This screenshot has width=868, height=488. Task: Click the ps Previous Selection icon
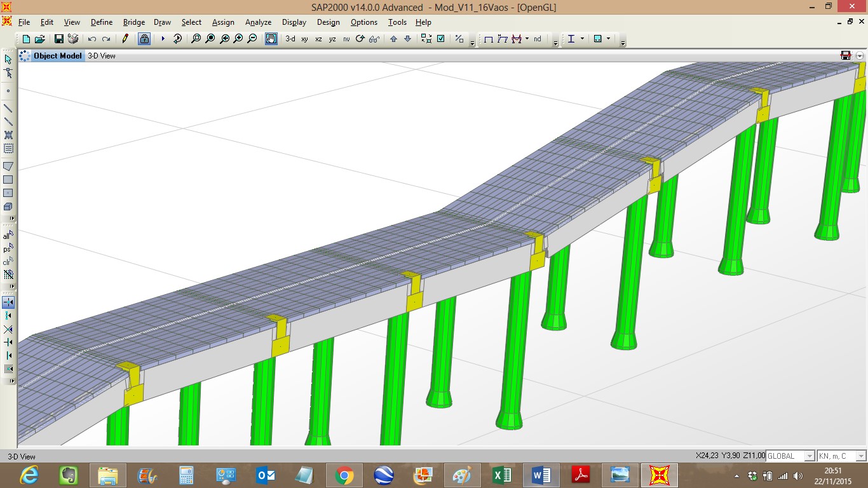click(8, 248)
